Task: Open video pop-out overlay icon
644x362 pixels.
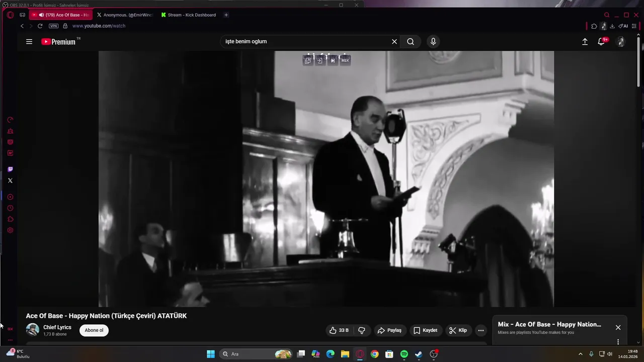Action: click(308, 60)
